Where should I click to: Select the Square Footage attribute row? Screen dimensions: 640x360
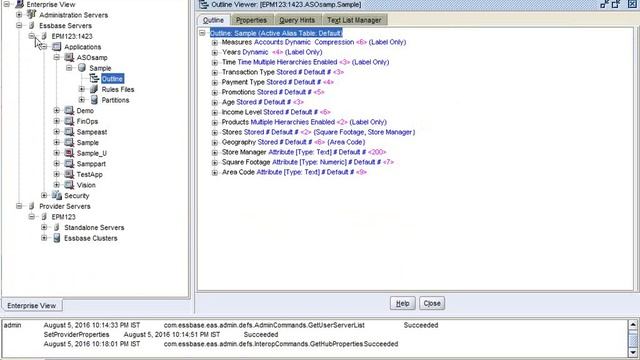pyautogui.click(x=308, y=162)
